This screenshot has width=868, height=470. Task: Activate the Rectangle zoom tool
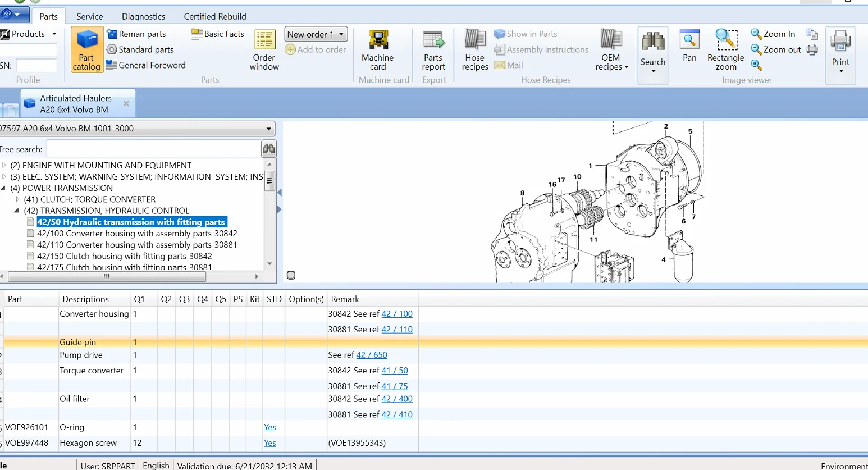pos(725,50)
